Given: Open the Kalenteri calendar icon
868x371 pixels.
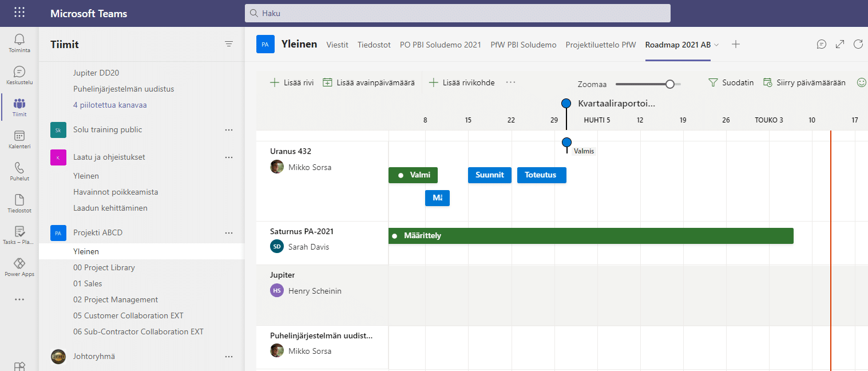Looking at the screenshot, I should 19,136.
